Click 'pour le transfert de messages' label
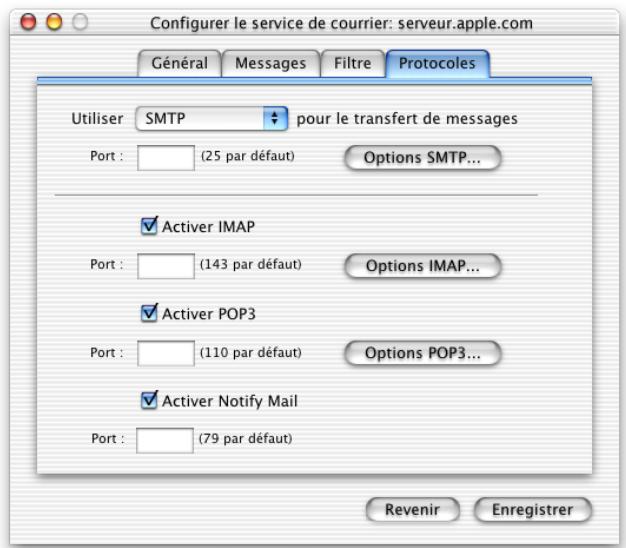626x548 pixels. [407, 119]
